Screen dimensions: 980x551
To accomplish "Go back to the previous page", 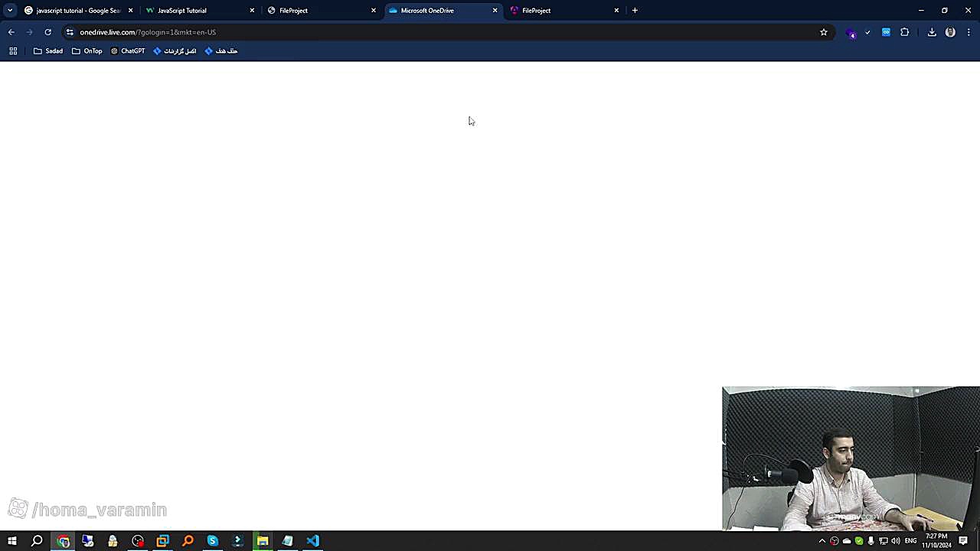I will pyautogui.click(x=11, y=32).
